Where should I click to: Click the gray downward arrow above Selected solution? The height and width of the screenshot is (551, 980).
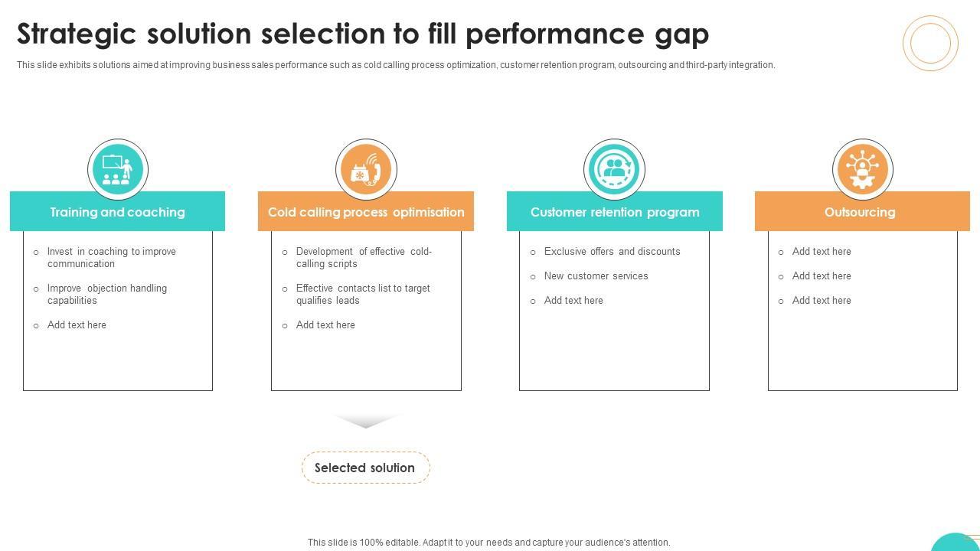(x=366, y=421)
